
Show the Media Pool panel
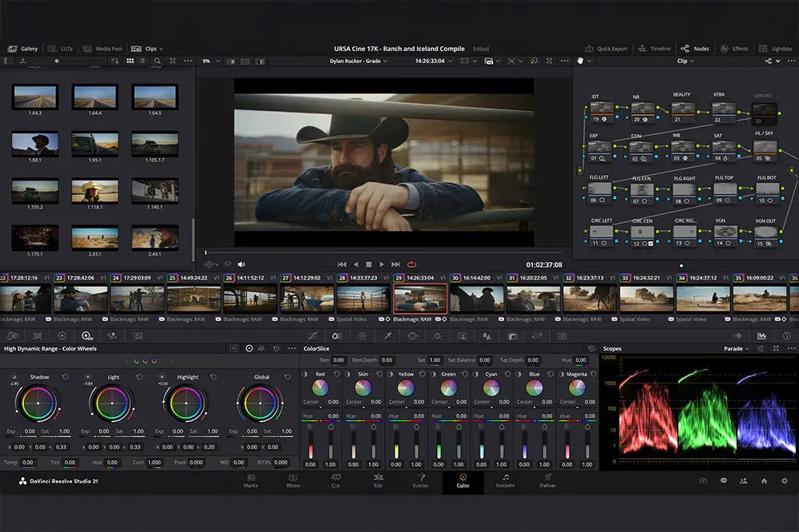[x=101, y=49]
